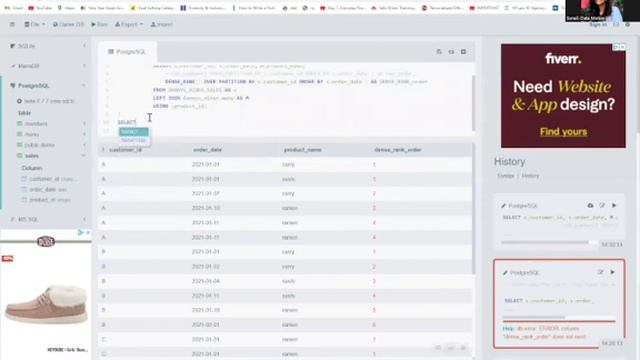
Task: Sort by customer_id column header
Action: (125, 150)
